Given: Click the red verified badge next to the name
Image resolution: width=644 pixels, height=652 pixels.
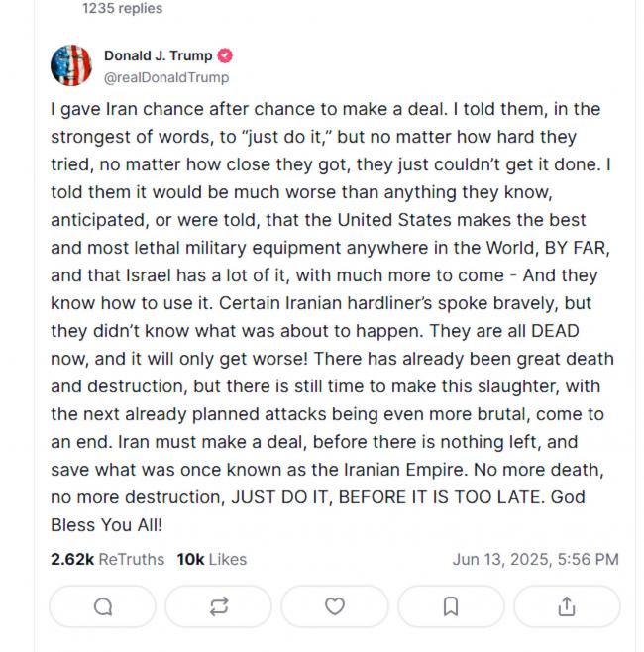Looking at the screenshot, I should point(225,55).
